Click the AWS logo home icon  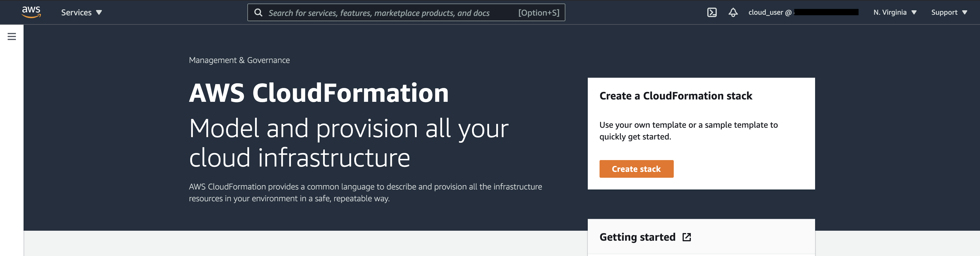pos(31,12)
